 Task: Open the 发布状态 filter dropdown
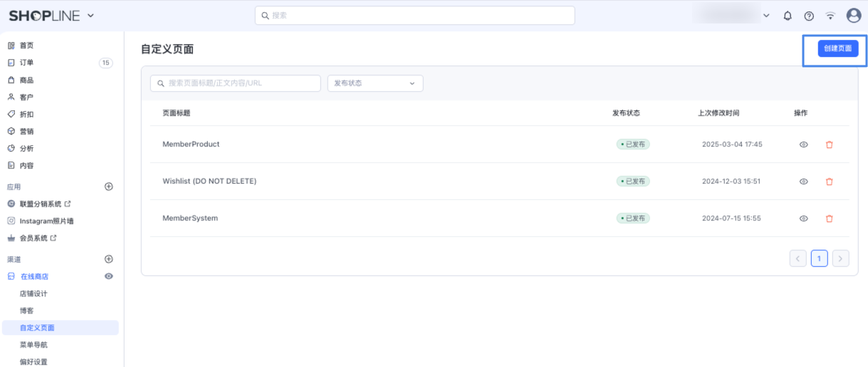375,83
